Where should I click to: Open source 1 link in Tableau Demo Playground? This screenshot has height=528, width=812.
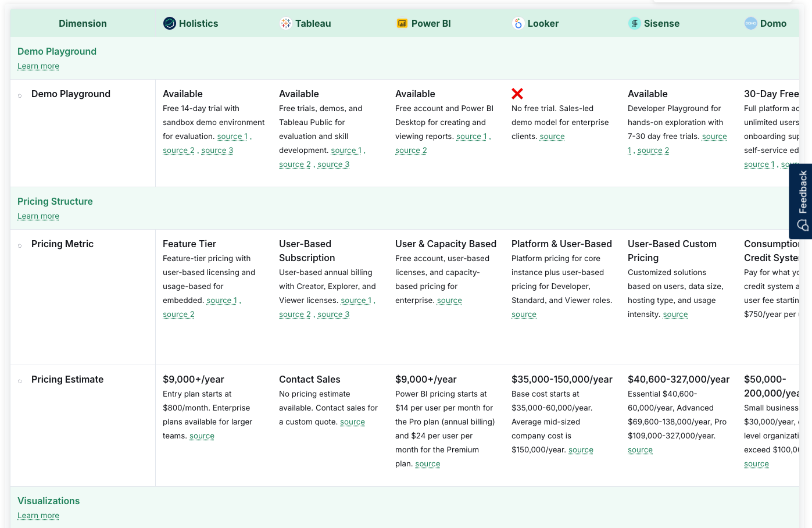[x=346, y=151]
